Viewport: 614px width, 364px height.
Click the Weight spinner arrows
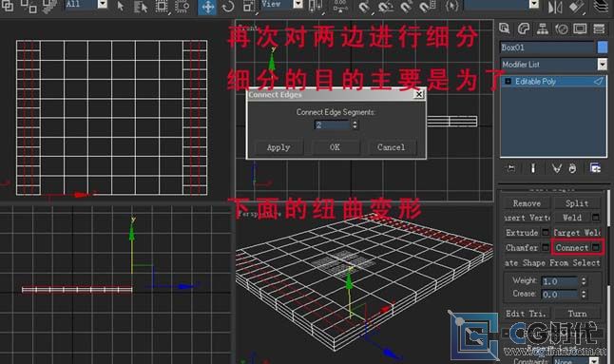[x=584, y=281]
